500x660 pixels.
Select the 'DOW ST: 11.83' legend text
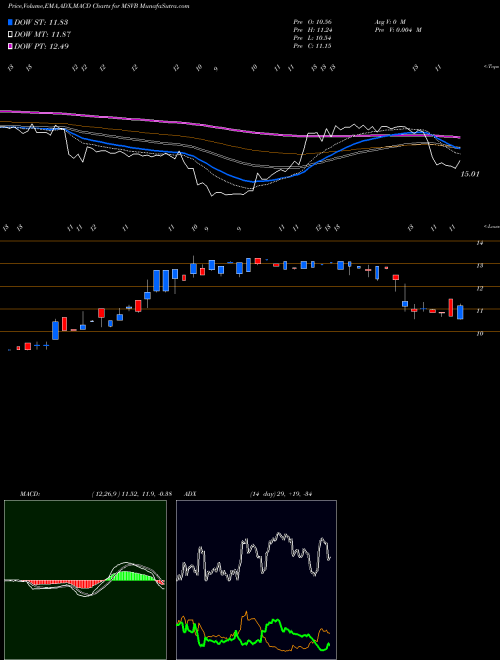[41, 23]
